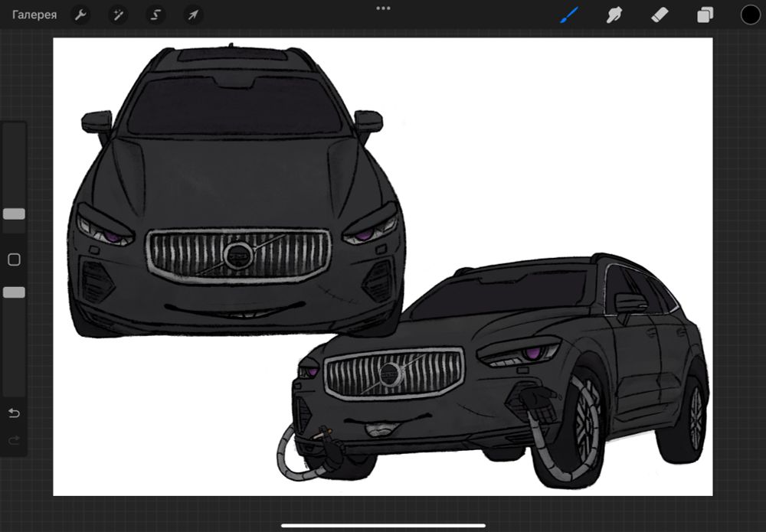Tap the front-view car drawing on canvas
Screen dimensions: 766x532
(237, 192)
